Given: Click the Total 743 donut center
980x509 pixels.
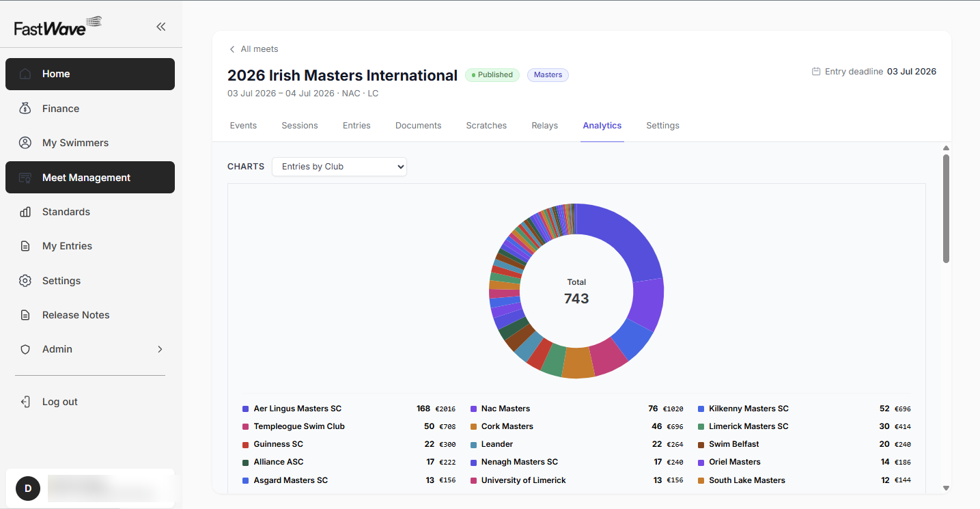Looking at the screenshot, I should [576, 291].
